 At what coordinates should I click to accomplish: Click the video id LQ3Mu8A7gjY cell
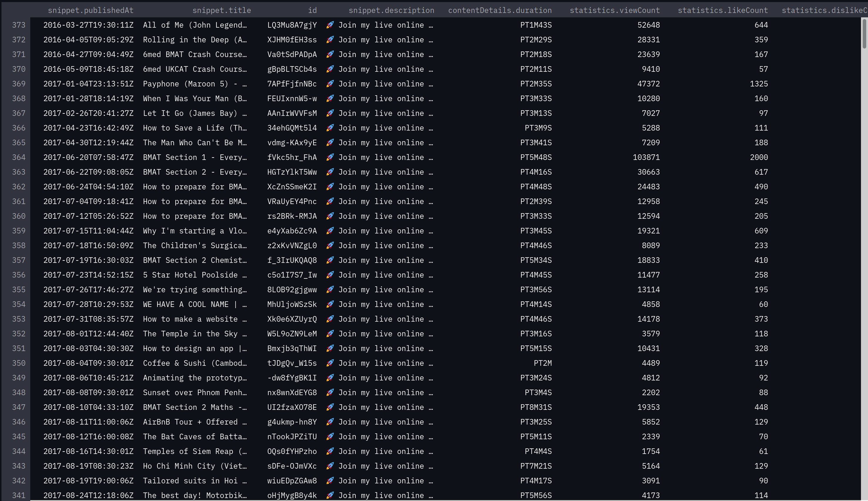[x=292, y=25]
